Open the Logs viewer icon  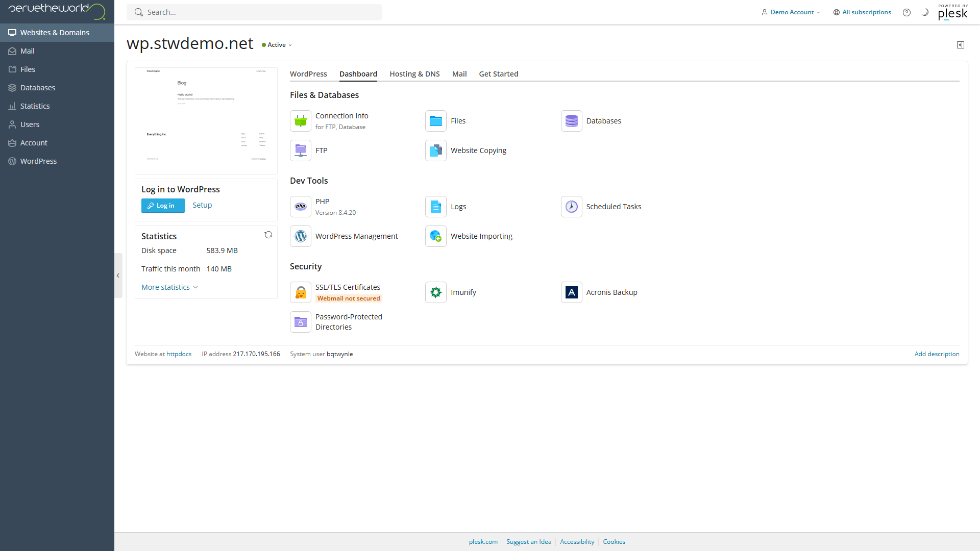coord(436,207)
